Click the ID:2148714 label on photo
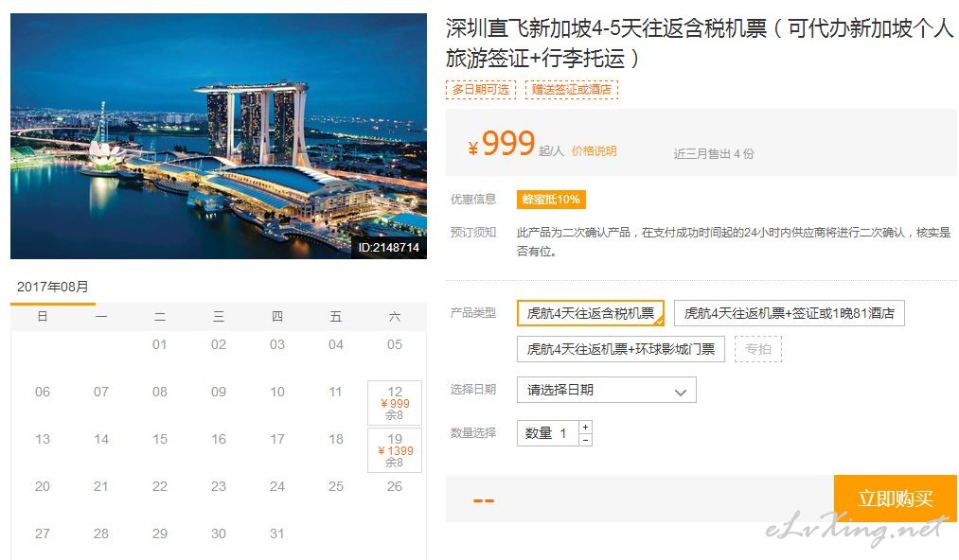The width and height of the screenshot is (959, 560). (389, 248)
